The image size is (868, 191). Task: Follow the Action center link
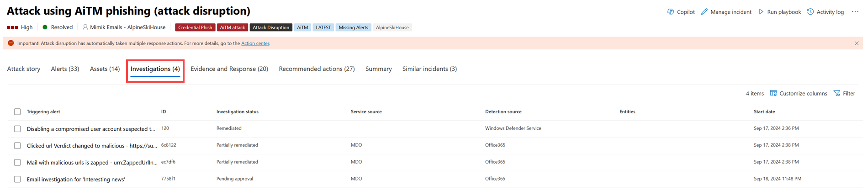pyautogui.click(x=255, y=43)
